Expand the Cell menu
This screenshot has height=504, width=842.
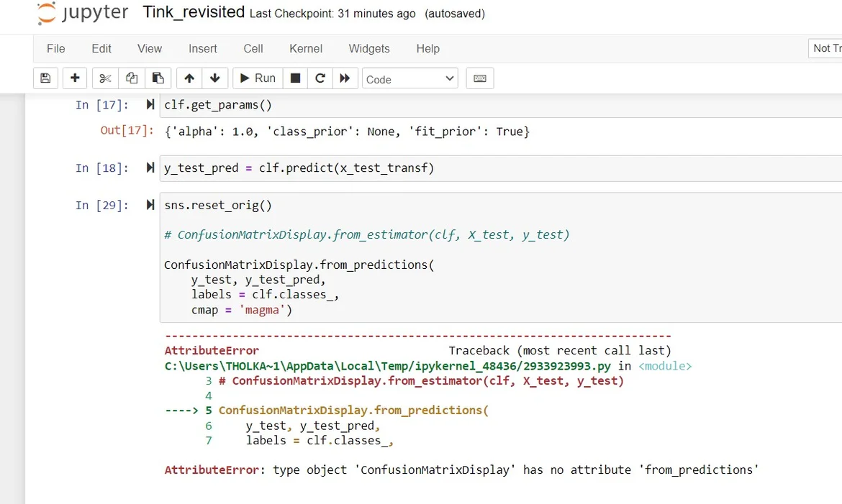[x=253, y=49]
